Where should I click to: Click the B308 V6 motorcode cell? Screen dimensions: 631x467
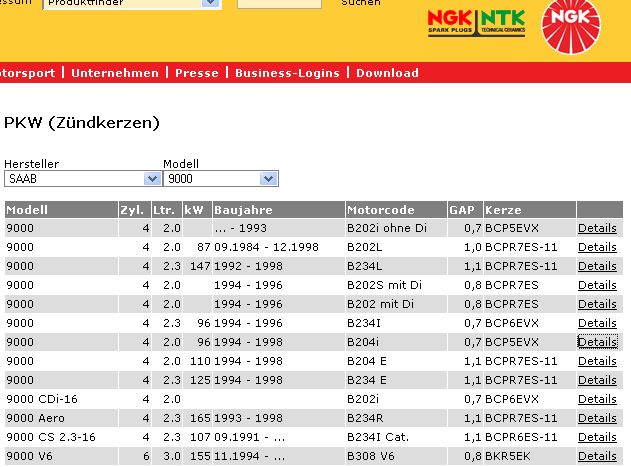point(396,456)
